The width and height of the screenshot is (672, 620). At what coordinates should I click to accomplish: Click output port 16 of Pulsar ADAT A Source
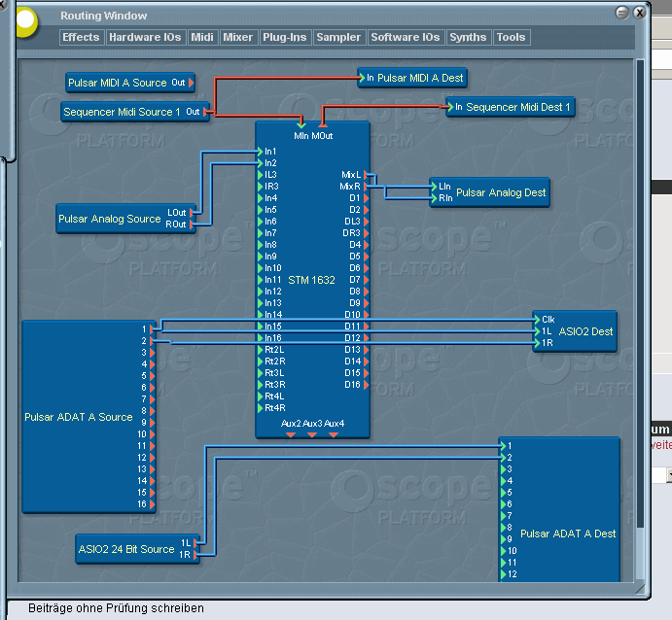click(152, 504)
